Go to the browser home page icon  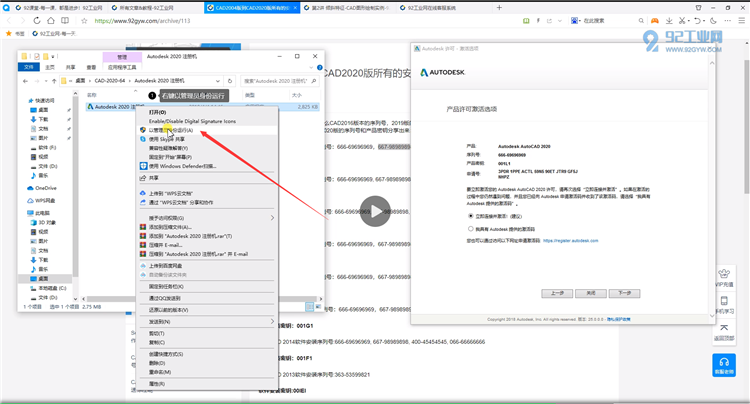(x=51, y=21)
